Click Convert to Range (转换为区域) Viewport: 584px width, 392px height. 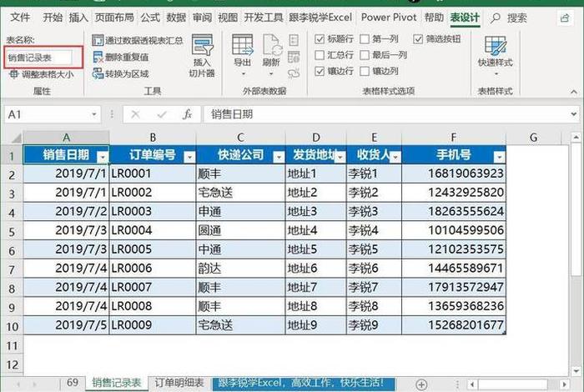(120, 73)
